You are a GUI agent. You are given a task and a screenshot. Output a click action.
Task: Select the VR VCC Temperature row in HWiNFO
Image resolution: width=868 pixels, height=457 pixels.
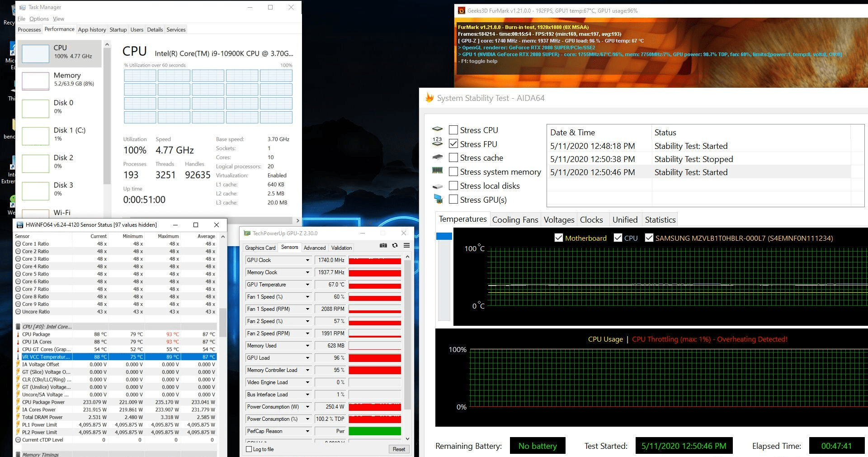[x=115, y=357]
